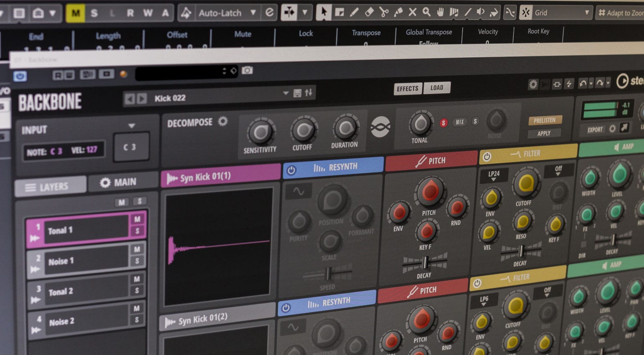This screenshot has width=644, height=355.
Task: Save the Kick 022 preset
Action: tap(297, 93)
